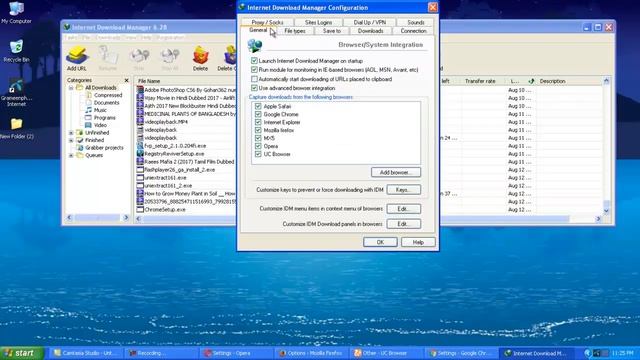640x360 pixels.
Task: Select RegistryReviverSetup.exe in download list
Action: coord(174,154)
